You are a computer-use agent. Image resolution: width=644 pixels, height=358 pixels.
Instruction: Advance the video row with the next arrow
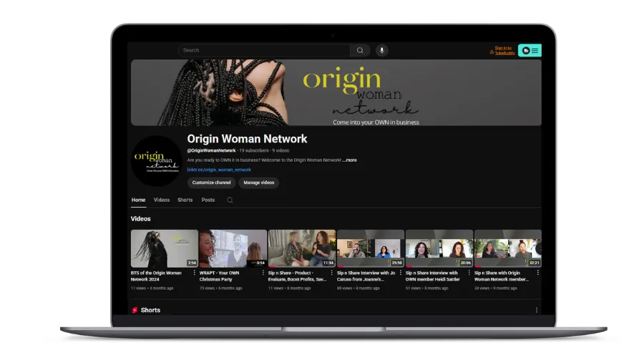coord(540,248)
